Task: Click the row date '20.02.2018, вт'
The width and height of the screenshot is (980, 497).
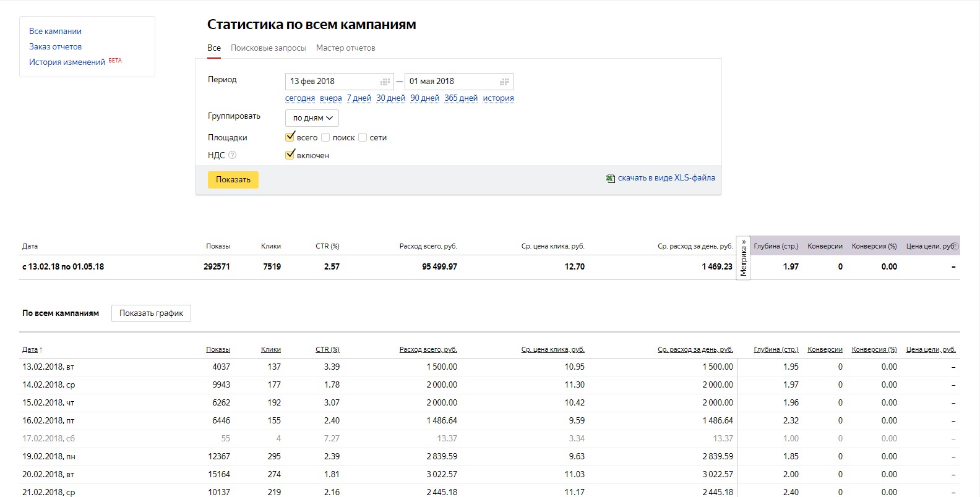Action: tap(48, 474)
